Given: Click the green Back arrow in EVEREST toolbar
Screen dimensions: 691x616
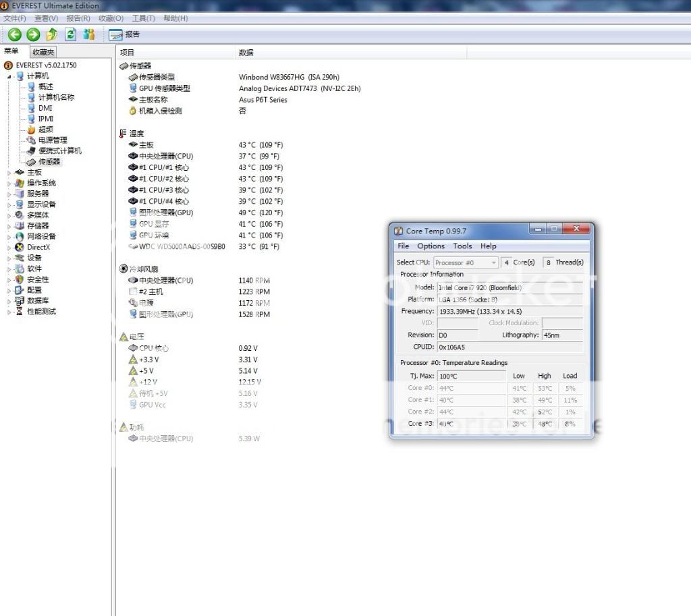Looking at the screenshot, I should click(14, 34).
